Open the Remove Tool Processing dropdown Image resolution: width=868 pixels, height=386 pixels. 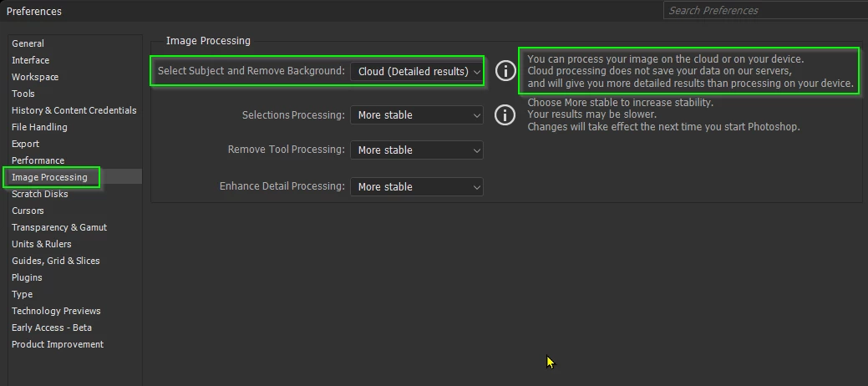tap(416, 150)
